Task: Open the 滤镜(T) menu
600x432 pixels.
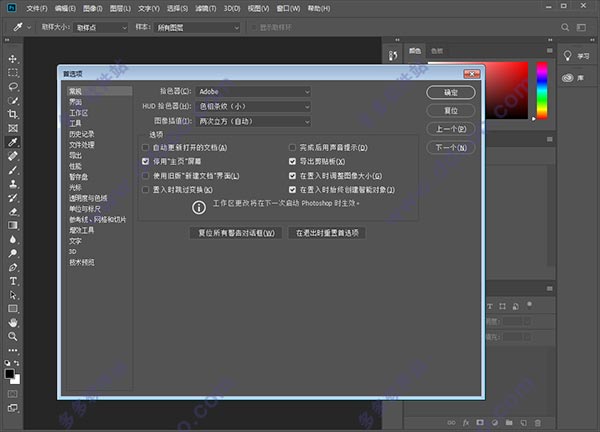Action: tap(205, 8)
